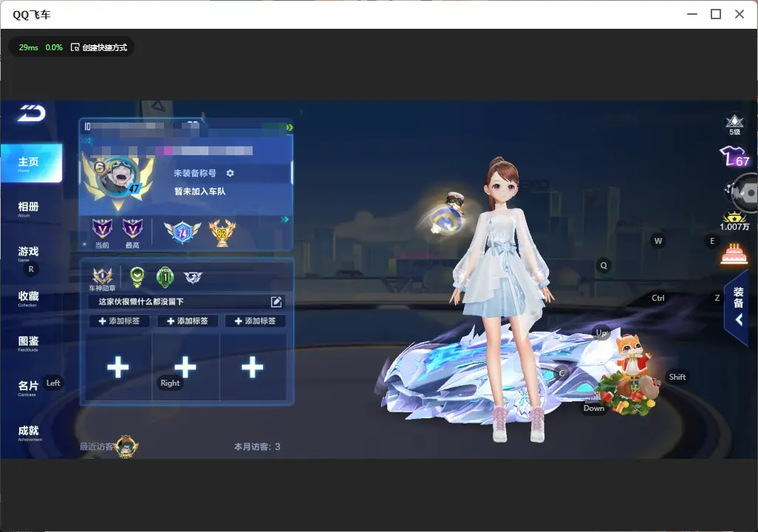
Task: Open the player avatar with level 47
Action: point(118,177)
